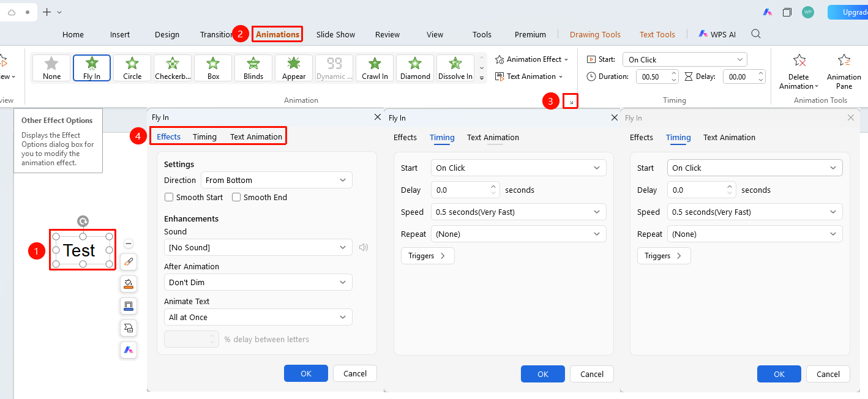Screen dimensions: 868x399
Task: Switch to the Timing tab in the leftmost Fly In dialog
Action: click(x=204, y=136)
